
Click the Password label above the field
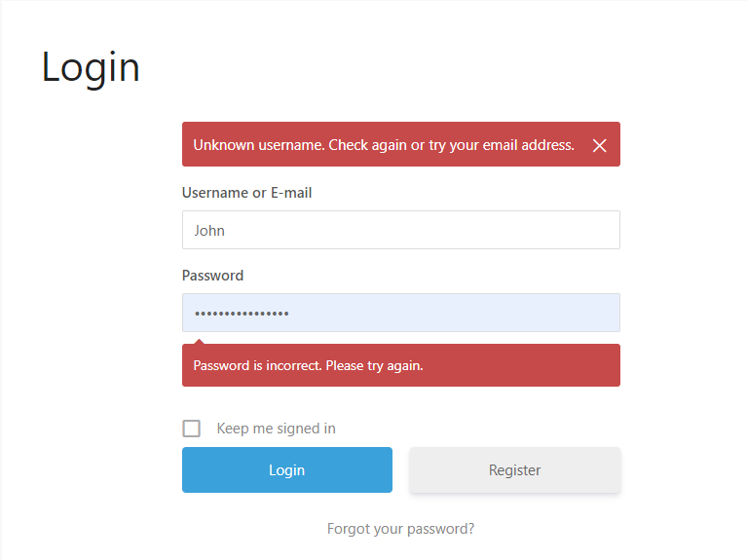pos(212,276)
